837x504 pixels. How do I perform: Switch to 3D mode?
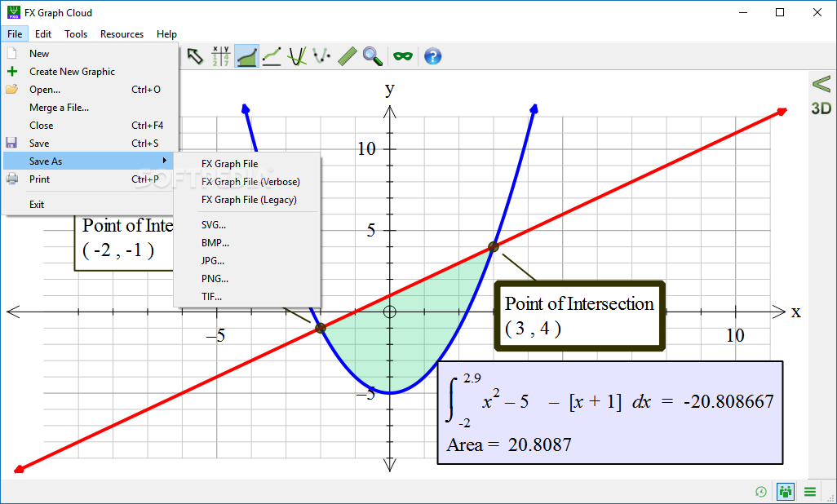(x=821, y=108)
